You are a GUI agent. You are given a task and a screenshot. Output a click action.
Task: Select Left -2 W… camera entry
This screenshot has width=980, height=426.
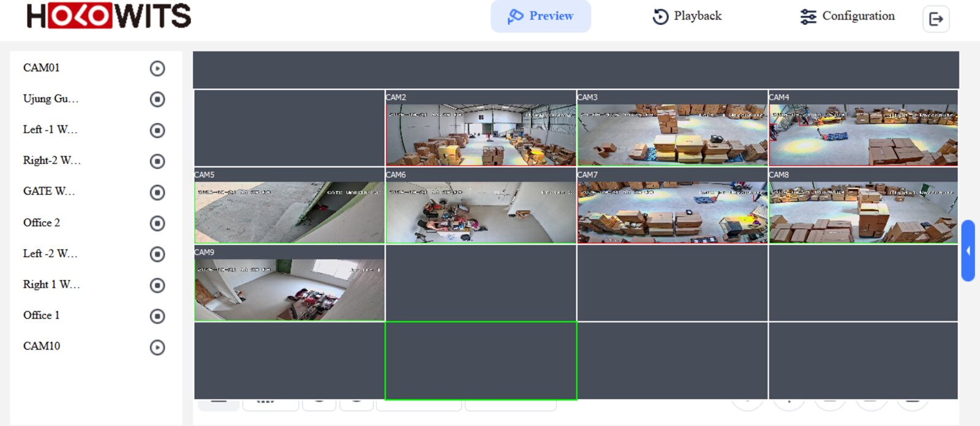click(x=50, y=253)
